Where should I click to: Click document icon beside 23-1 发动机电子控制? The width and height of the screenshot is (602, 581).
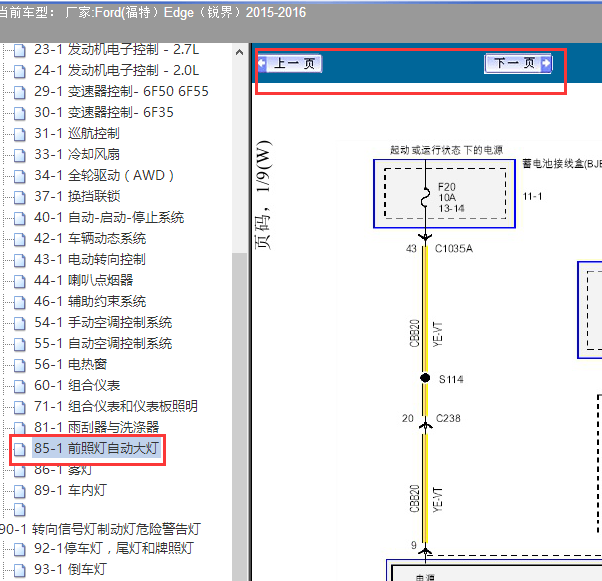[x=20, y=51]
